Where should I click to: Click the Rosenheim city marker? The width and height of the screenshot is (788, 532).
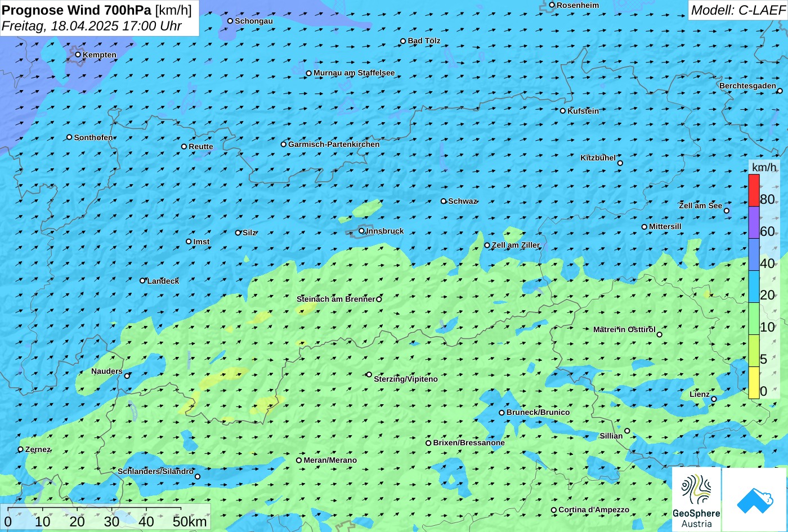pos(552,5)
